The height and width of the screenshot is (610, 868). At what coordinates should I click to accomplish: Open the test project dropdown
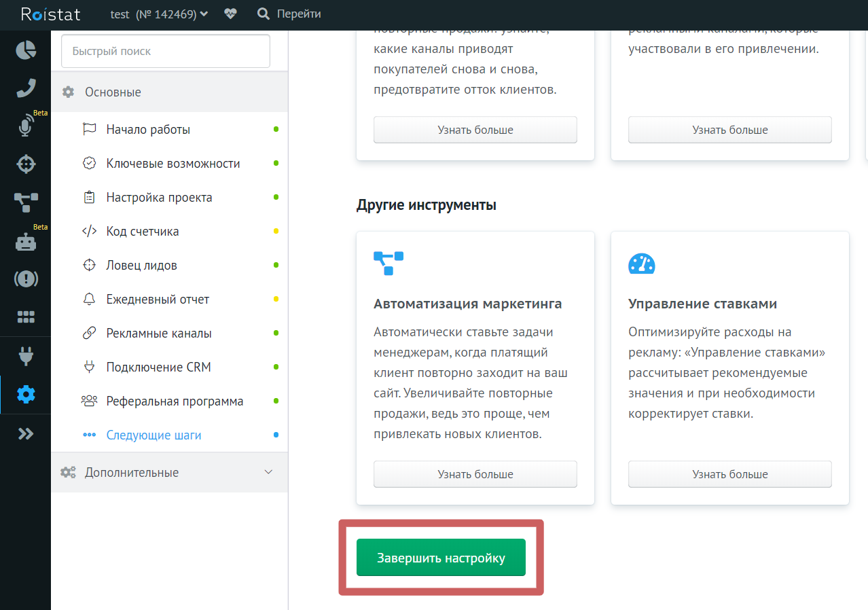(159, 14)
